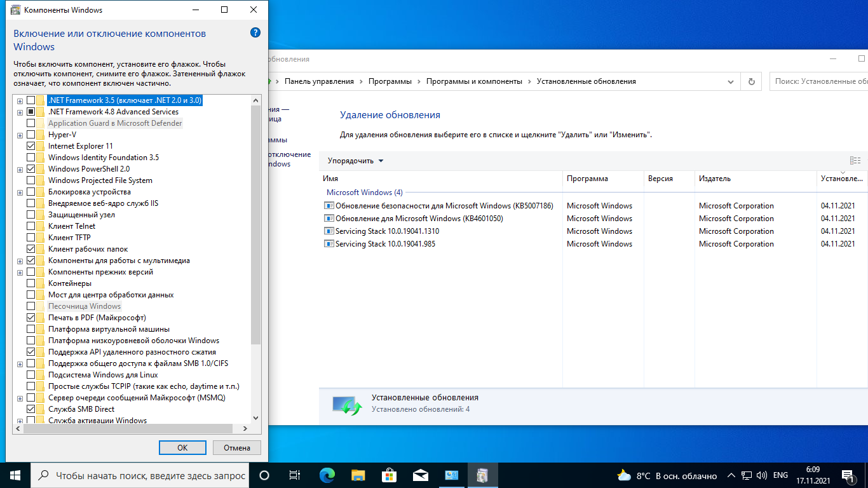The height and width of the screenshot is (488, 868).
Task: Sort by Программа column header
Action: coord(604,179)
